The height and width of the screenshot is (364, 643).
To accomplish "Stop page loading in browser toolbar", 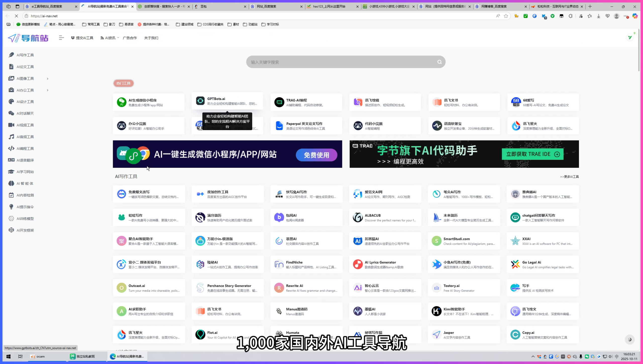I will click(16, 16).
